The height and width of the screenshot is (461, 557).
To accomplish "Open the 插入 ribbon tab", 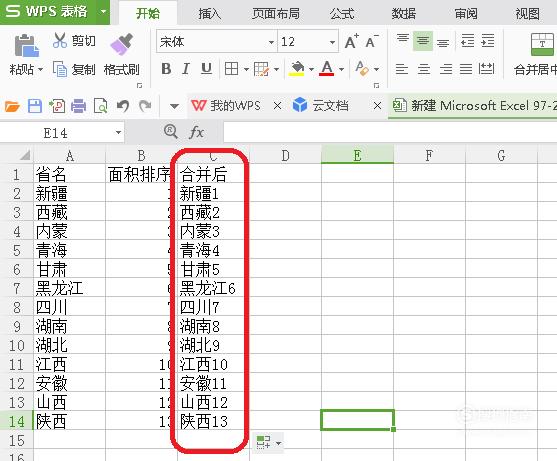I will (210, 13).
